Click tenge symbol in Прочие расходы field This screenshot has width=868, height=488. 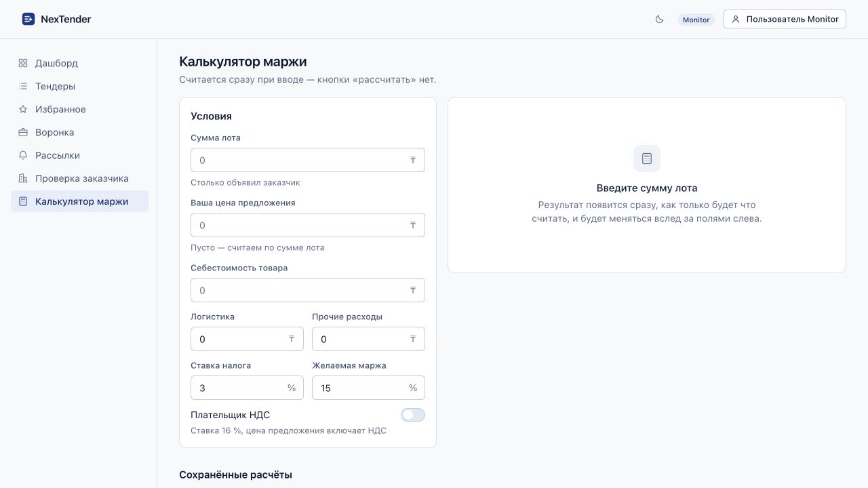click(x=413, y=339)
